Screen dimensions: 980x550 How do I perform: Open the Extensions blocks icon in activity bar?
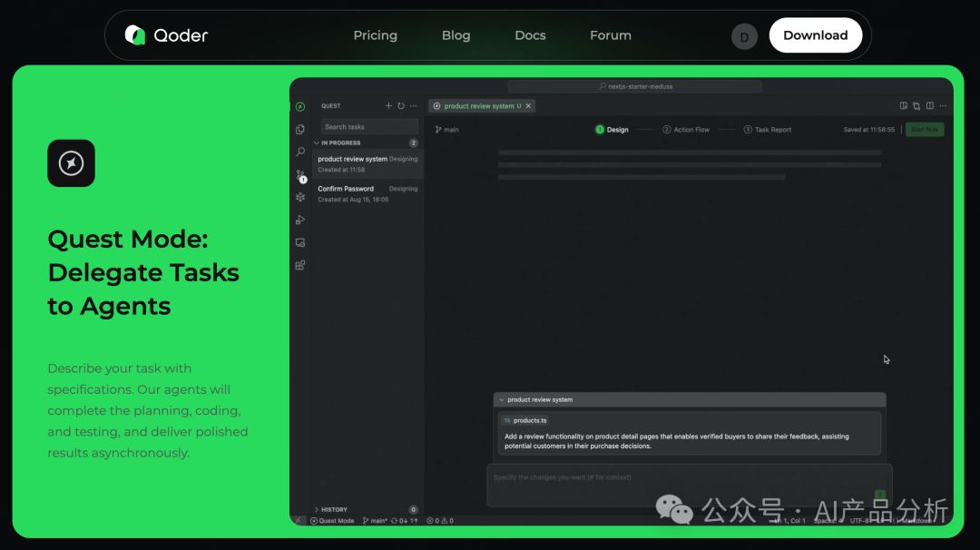coord(300,265)
